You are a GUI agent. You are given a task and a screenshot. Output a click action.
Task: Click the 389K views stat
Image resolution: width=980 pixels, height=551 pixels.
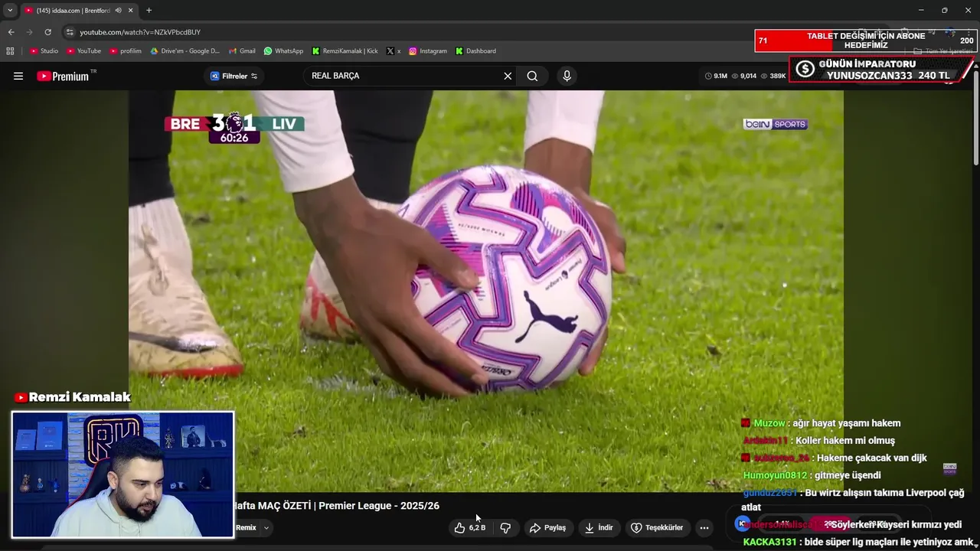coord(773,76)
